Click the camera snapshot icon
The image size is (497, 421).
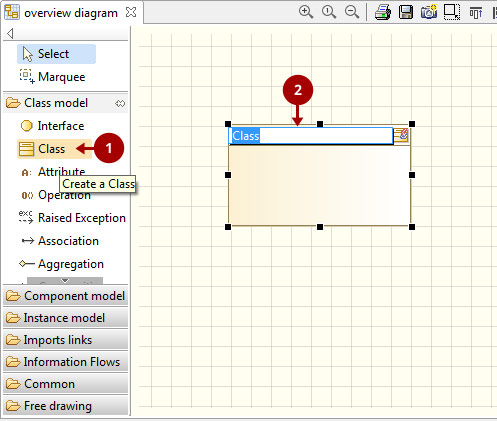pos(429,12)
